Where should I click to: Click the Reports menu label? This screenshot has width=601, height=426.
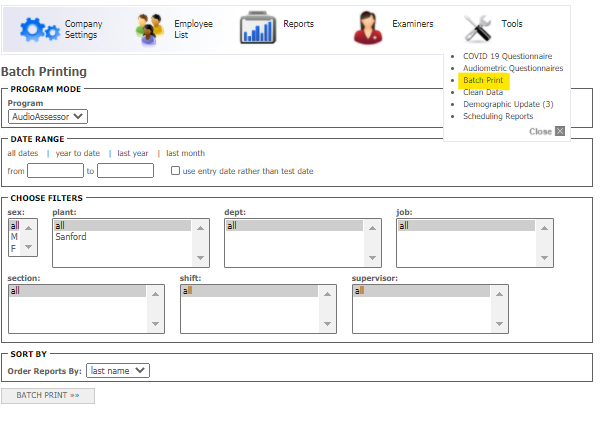[299, 24]
